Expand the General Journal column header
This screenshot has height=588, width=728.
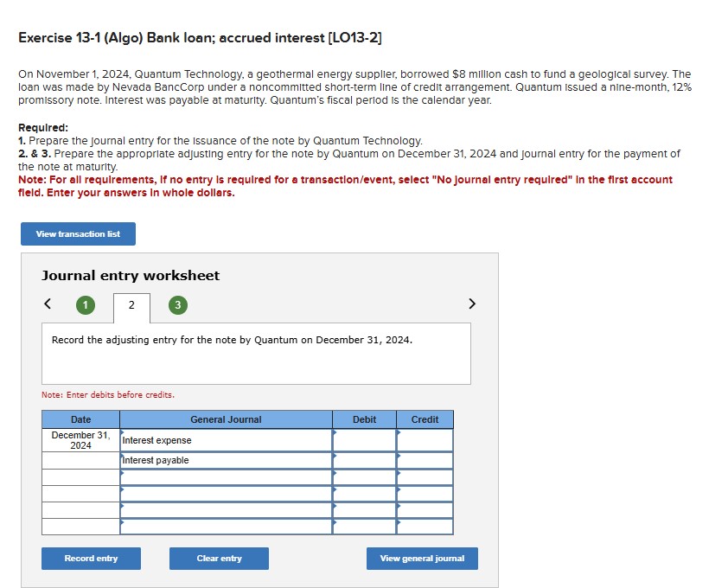225,419
